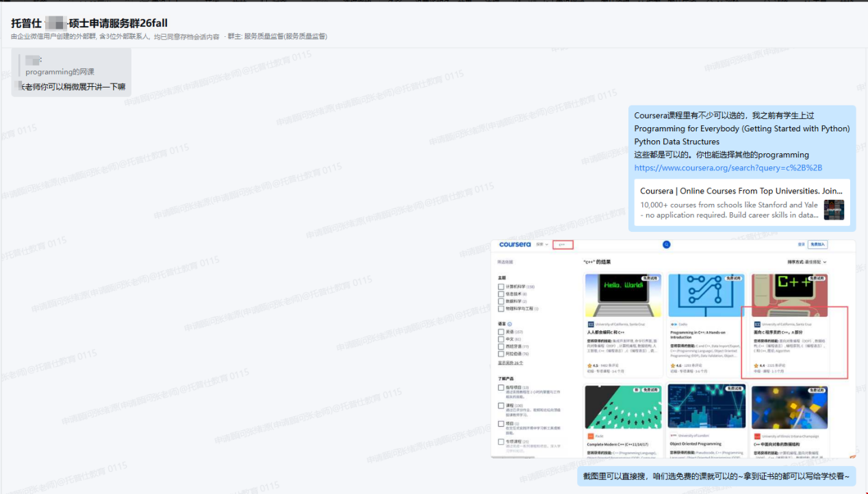868x494 pixels.
Task: Open the Coursera link preview card title
Action: [741, 191]
